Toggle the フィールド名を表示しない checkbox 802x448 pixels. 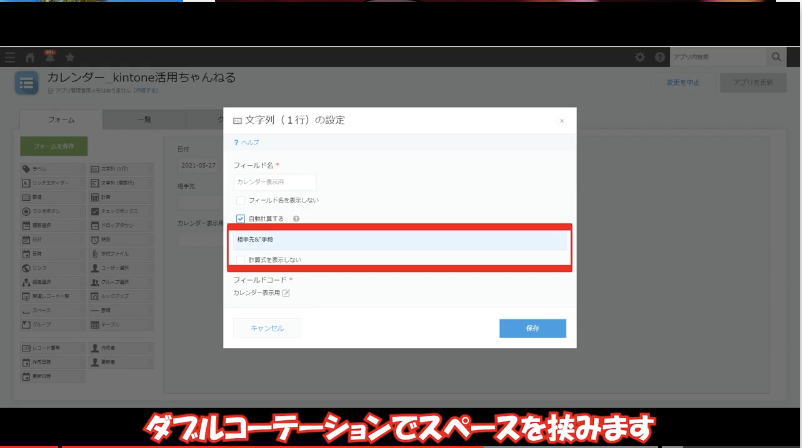coord(240,201)
